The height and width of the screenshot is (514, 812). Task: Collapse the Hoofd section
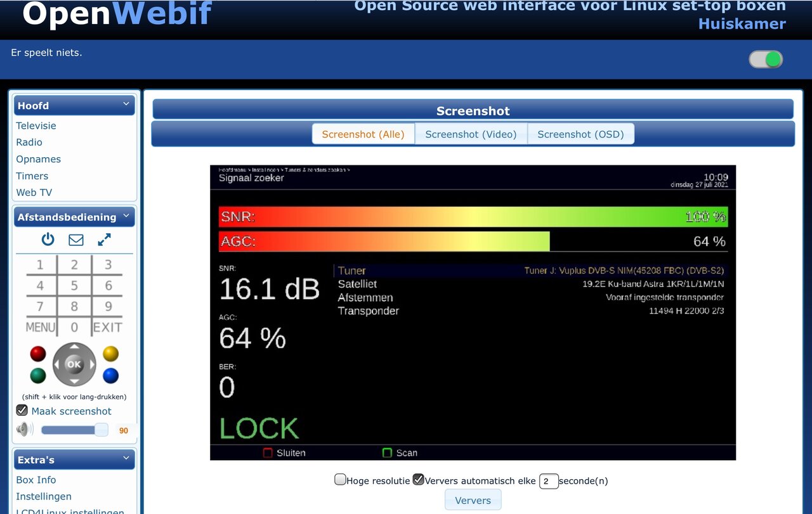point(126,104)
